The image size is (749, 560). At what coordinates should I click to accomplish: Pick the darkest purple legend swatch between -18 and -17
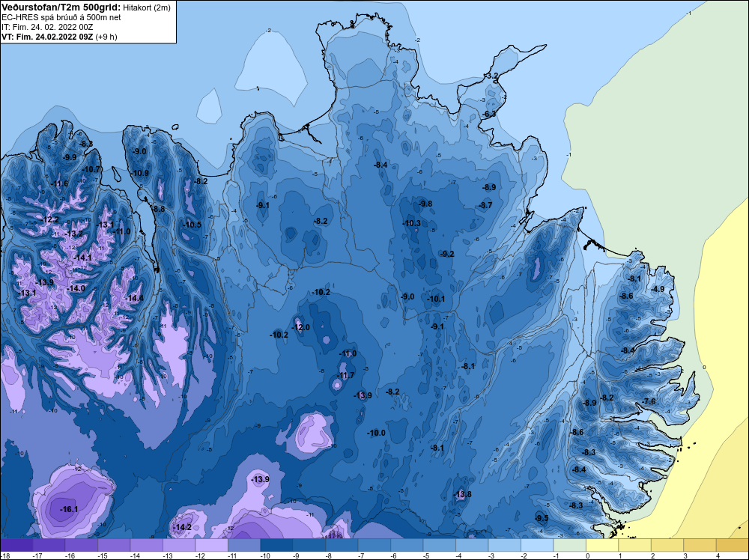coord(16,545)
